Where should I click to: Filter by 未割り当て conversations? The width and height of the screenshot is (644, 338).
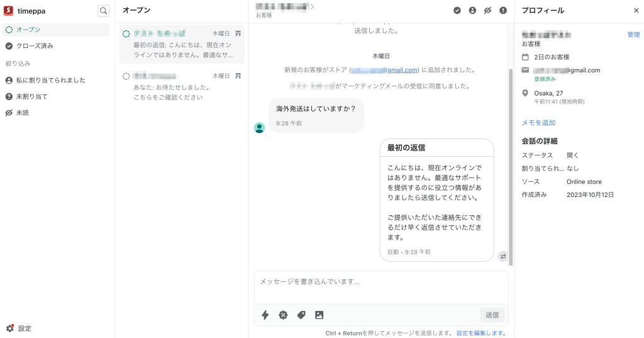click(56, 96)
